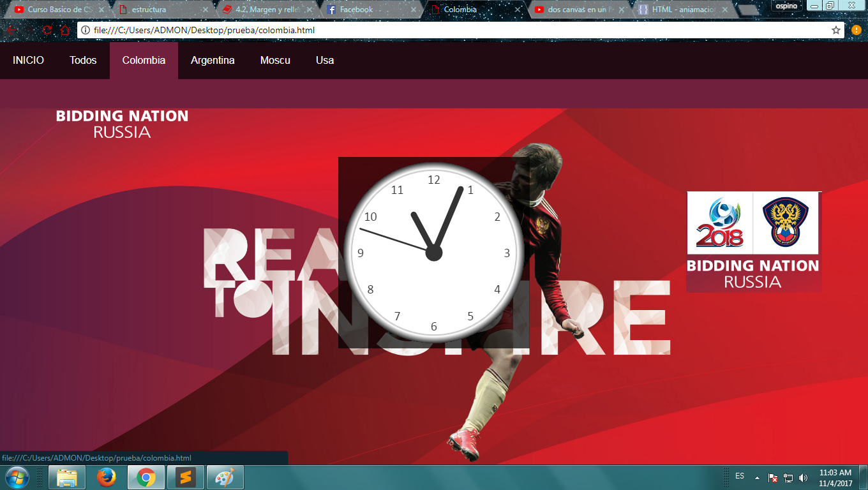Open the ES input language selector

click(x=740, y=476)
